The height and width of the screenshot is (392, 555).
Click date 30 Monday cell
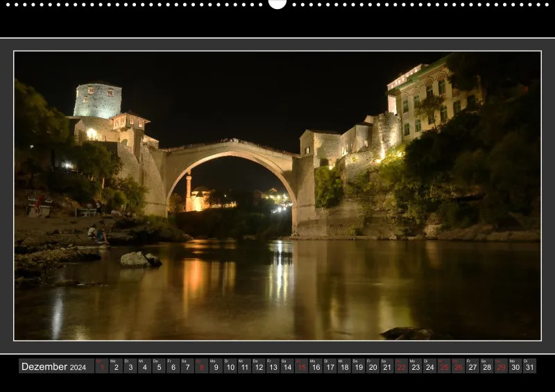[x=515, y=366]
